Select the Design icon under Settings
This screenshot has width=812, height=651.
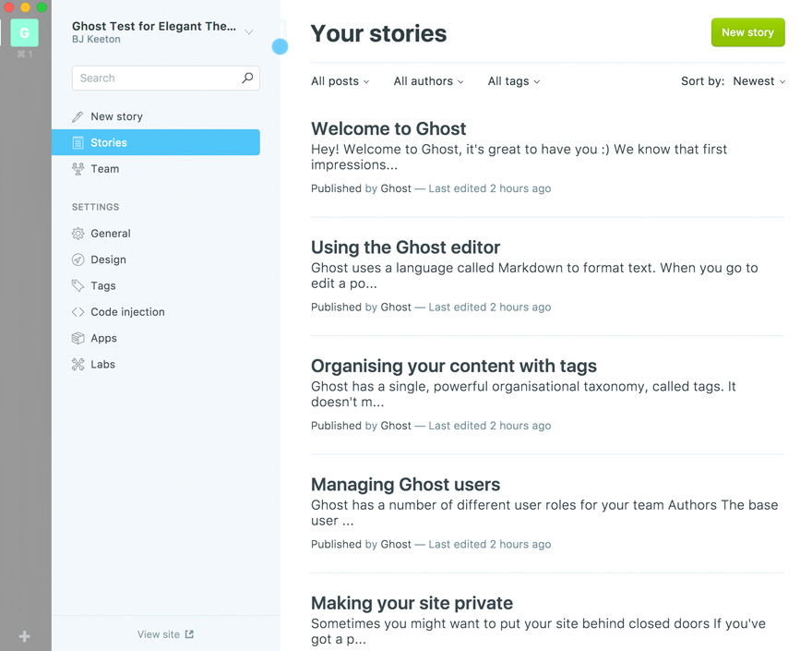[78, 259]
